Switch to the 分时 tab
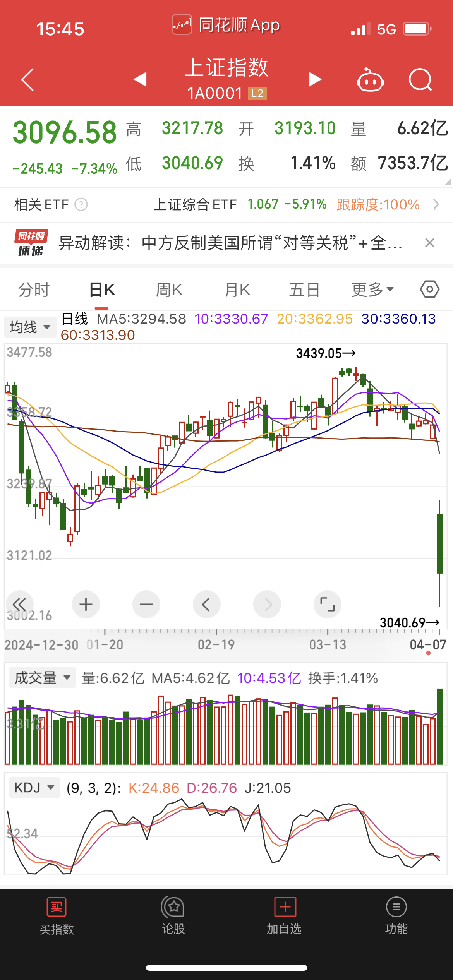Viewport: 453px width, 980px height. coord(34,290)
